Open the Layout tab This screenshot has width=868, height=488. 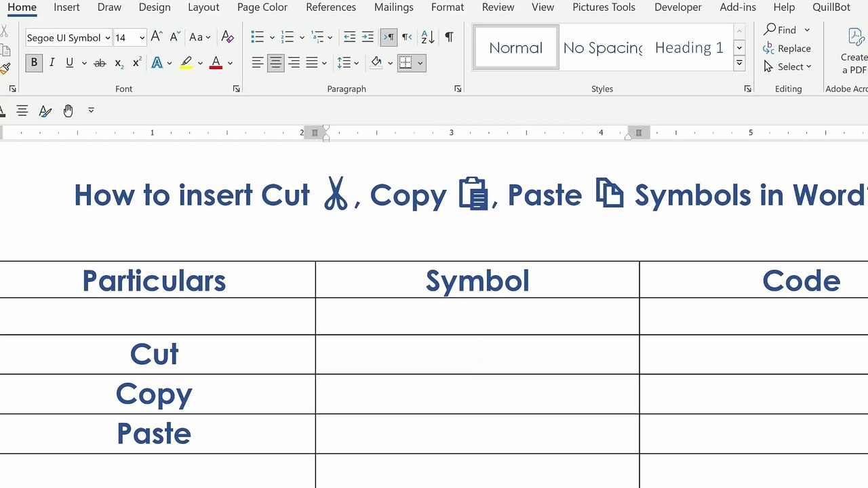point(203,7)
